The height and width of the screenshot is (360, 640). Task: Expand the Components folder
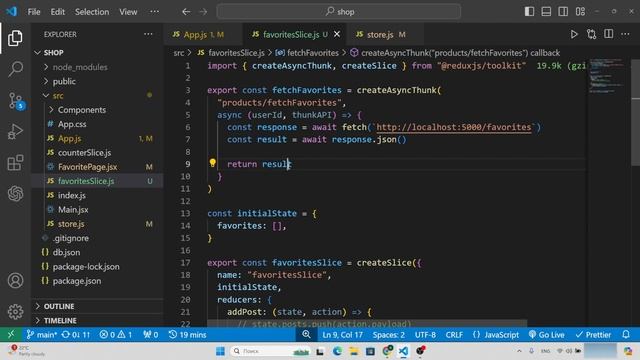(x=97, y=110)
